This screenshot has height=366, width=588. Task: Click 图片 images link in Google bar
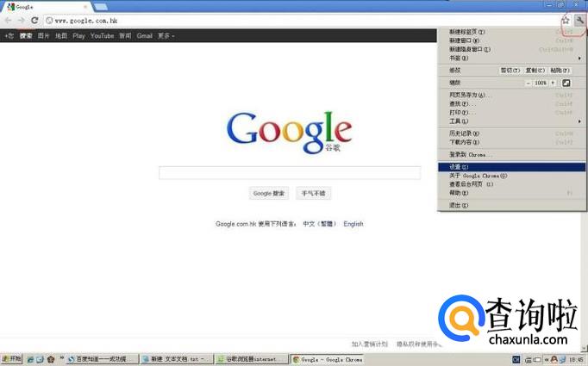(43, 36)
